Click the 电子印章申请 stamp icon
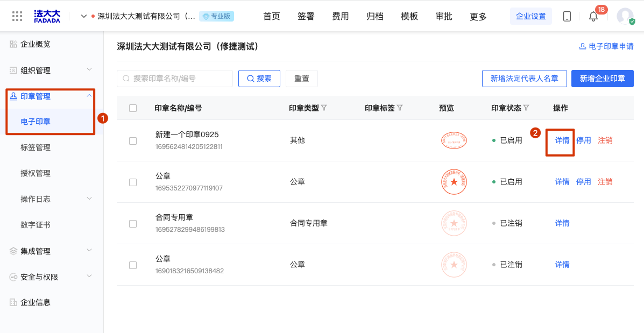The height and width of the screenshot is (333, 644). click(582, 46)
